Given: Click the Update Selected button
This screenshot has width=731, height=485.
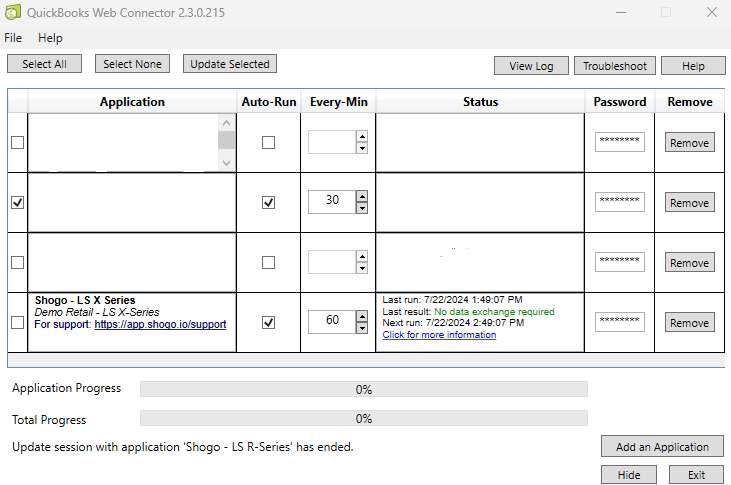Looking at the screenshot, I should coord(230,64).
